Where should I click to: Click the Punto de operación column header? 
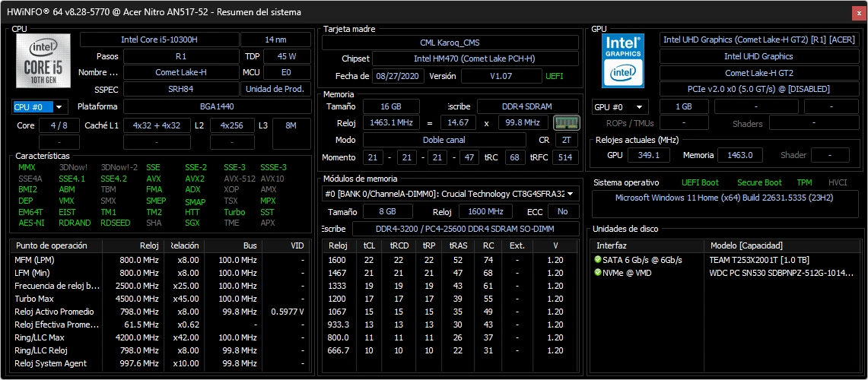[x=56, y=245]
